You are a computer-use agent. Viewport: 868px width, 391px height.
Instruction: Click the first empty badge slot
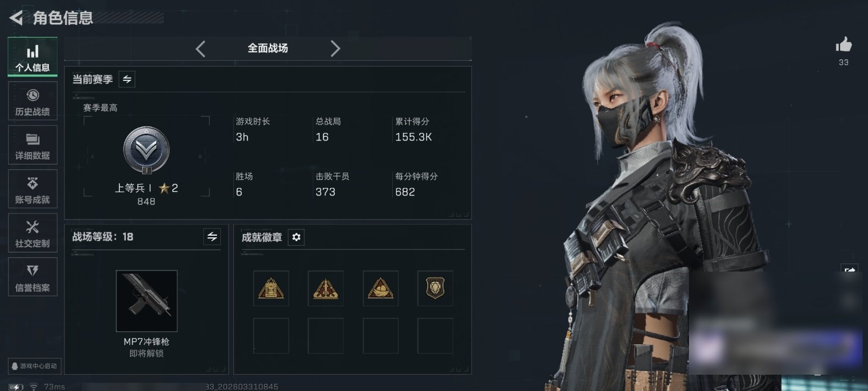[x=271, y=336]
